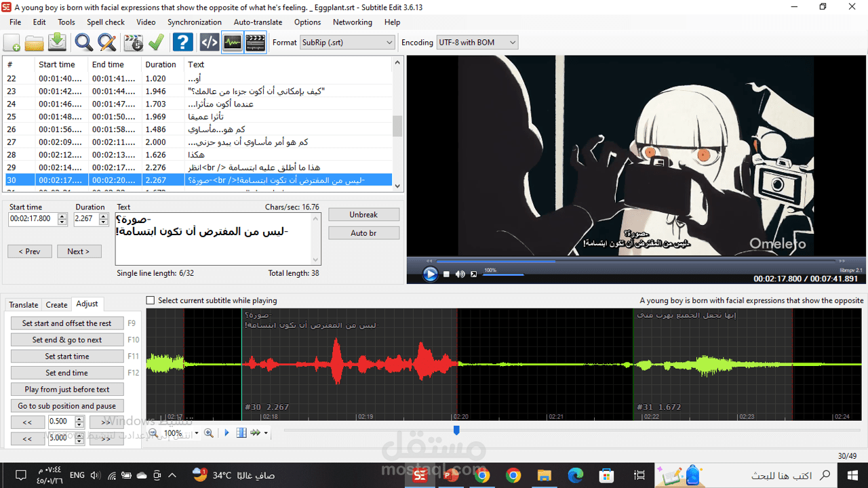
Task: Show hidden system tray icons chevron
Action: click(x=172, y=475)
